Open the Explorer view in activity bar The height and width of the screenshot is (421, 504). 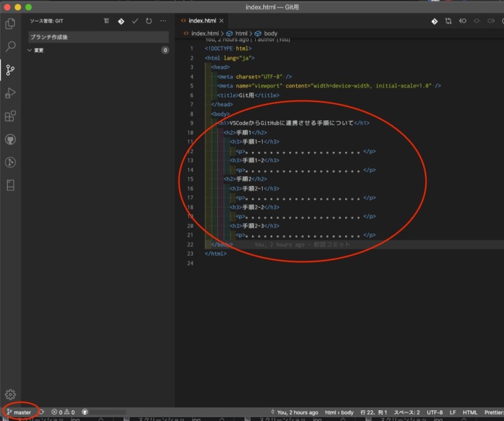(x=10, y=23)
